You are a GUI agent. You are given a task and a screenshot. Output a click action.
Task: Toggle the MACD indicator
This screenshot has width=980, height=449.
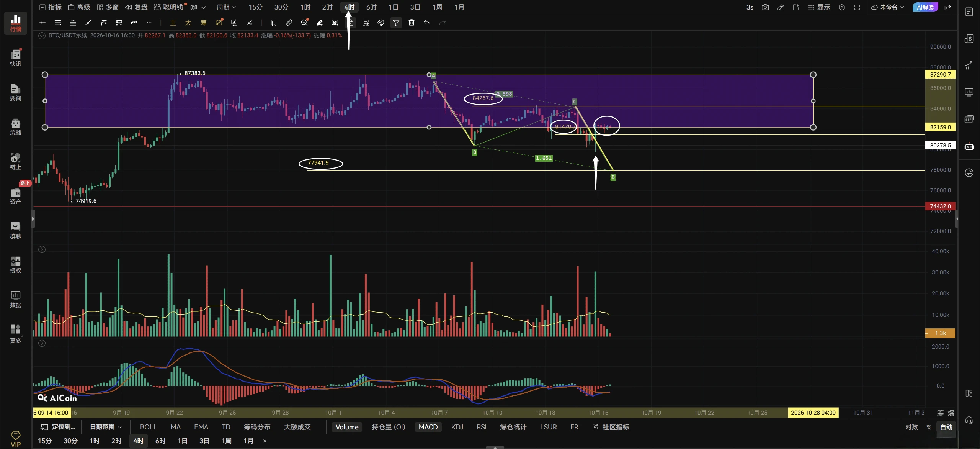[x=428, y=427]
